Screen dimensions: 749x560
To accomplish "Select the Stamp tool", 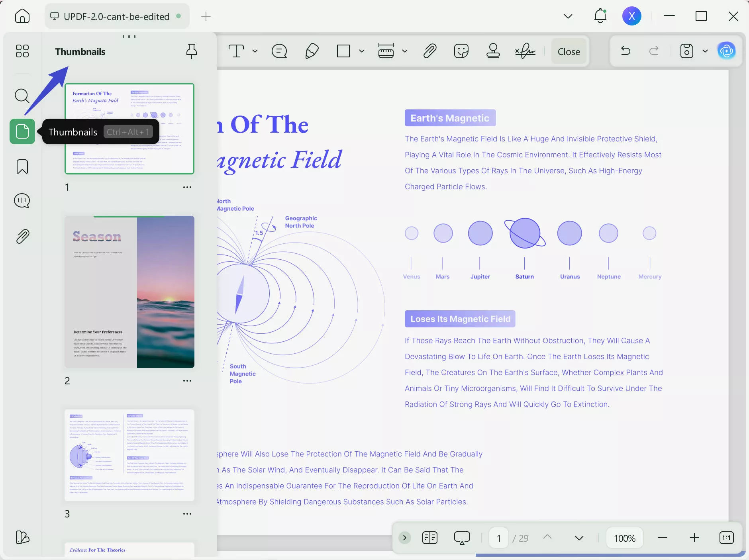I will tap(493, 51).
